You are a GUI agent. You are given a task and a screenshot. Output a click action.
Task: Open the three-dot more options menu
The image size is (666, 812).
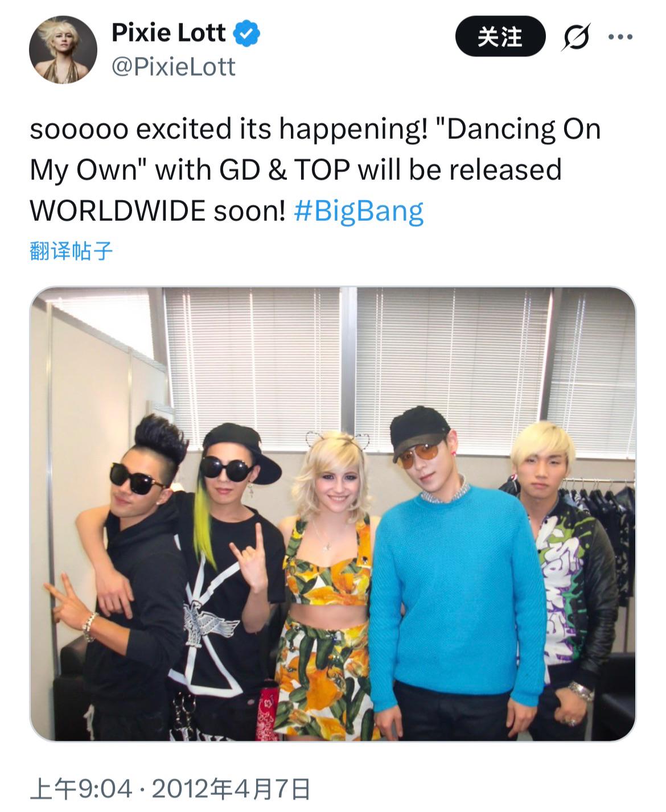pyautogui.click(x=620, y=38)
